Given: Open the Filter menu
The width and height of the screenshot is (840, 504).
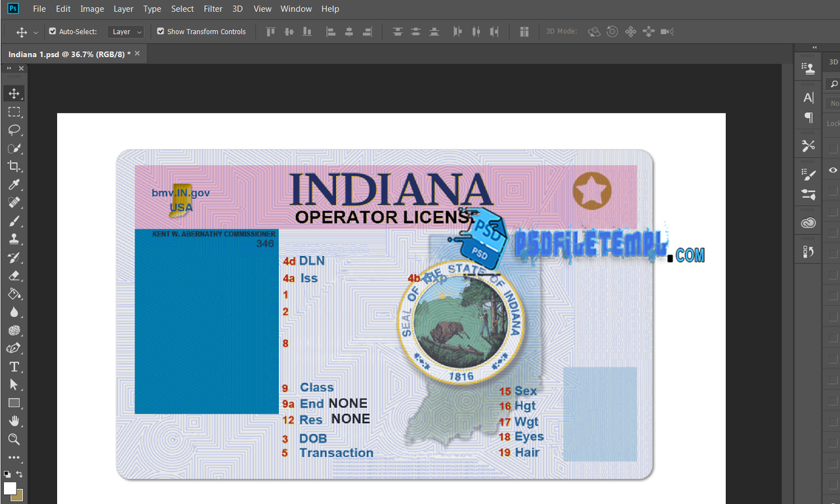Looking at the screenshot, I should point(213,9).
